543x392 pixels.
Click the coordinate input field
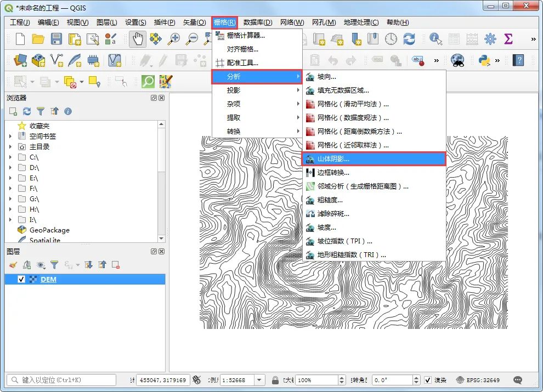pos(163,380)
